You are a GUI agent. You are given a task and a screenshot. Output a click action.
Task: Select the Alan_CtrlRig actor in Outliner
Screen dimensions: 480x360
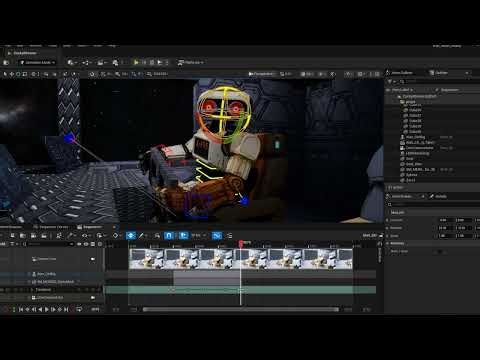(x=415, y=137)
